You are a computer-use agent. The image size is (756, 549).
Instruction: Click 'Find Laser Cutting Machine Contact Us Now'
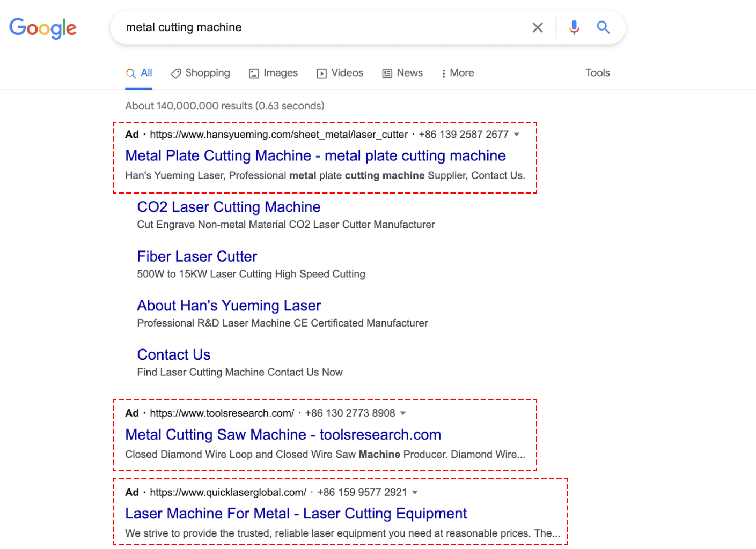pos(240,373)
